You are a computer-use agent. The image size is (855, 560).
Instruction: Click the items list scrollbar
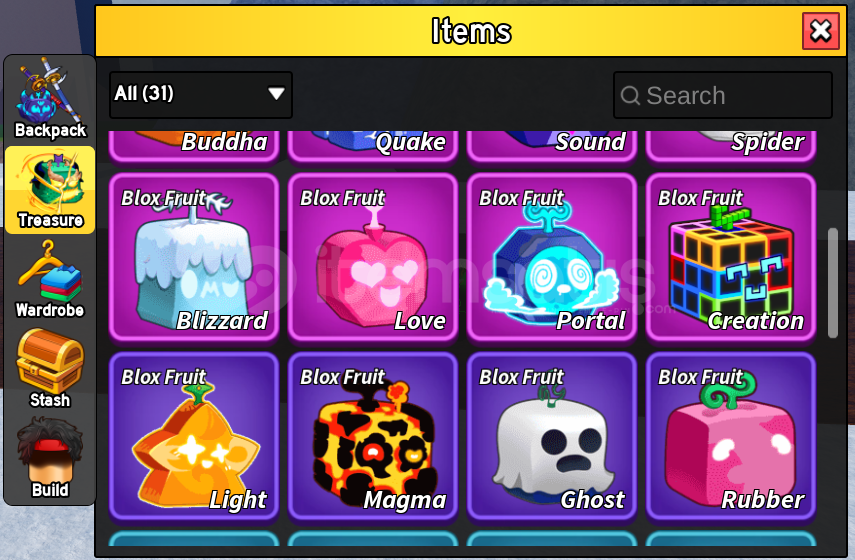point(833,282)
